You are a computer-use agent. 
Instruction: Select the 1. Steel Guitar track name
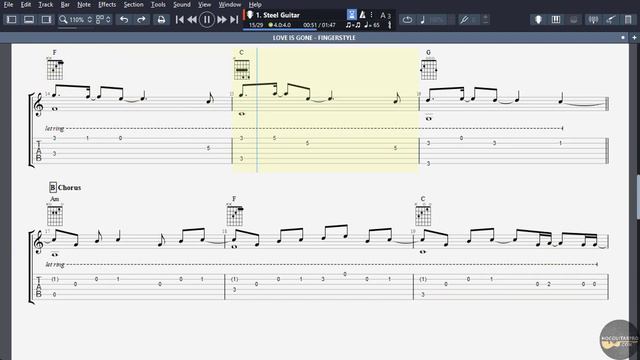278,15
